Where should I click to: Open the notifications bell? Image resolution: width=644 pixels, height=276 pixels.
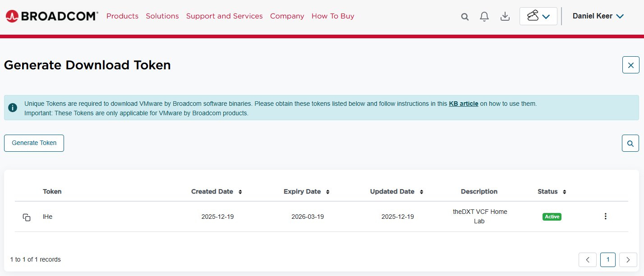484,17
